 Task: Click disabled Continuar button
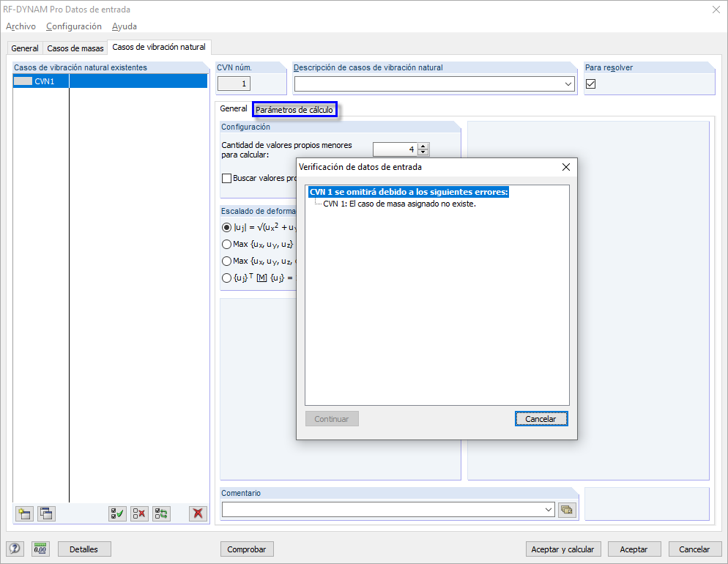[x=332, y=419]
